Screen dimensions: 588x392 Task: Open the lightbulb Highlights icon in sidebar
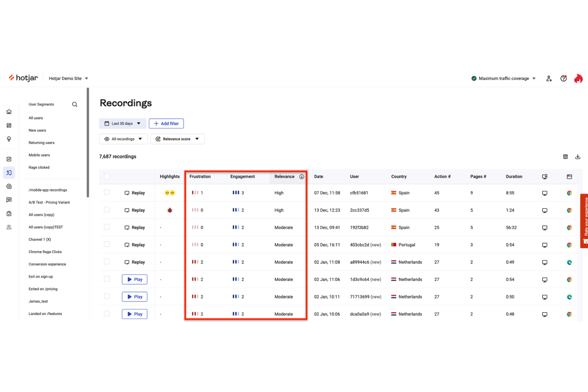pyautogui.click(x=9, y=139)
